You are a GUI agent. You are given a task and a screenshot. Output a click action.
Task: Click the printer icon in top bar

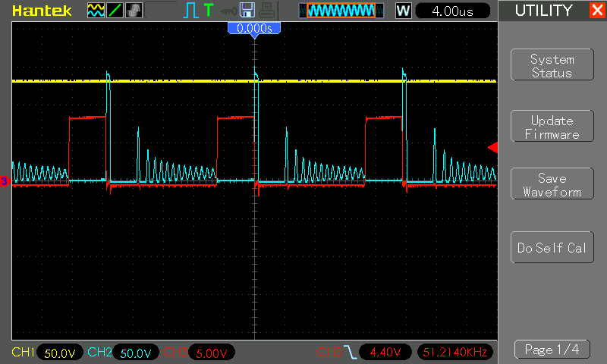(x=267, y=11)
